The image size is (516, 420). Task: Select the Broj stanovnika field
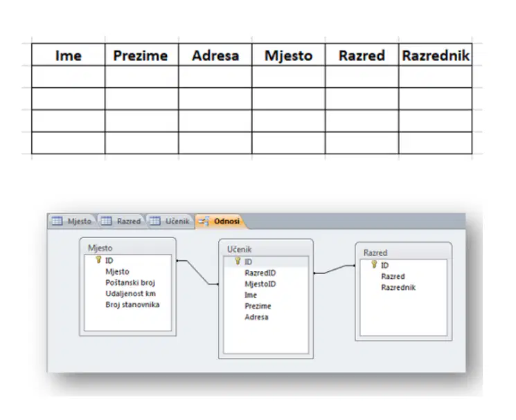pos(132,305)
